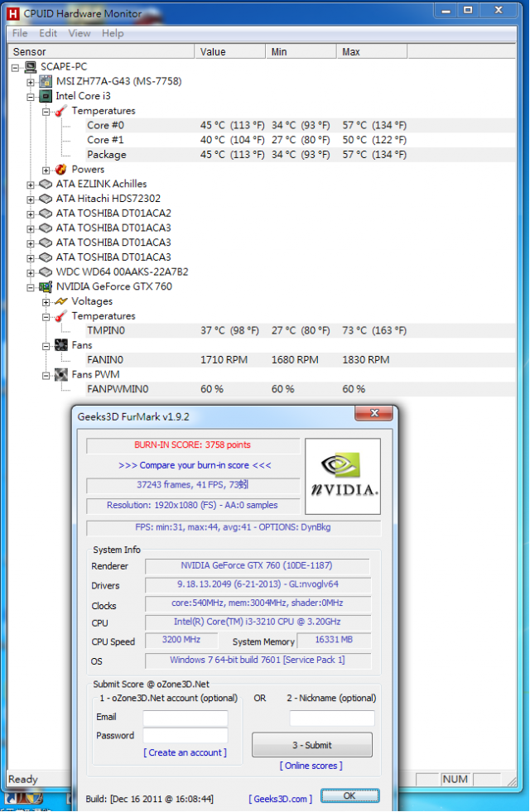This screenshot has height=812, width=530.
Task: Expand the MSI ZH77A-G43 node
Action: click(31, 82)
